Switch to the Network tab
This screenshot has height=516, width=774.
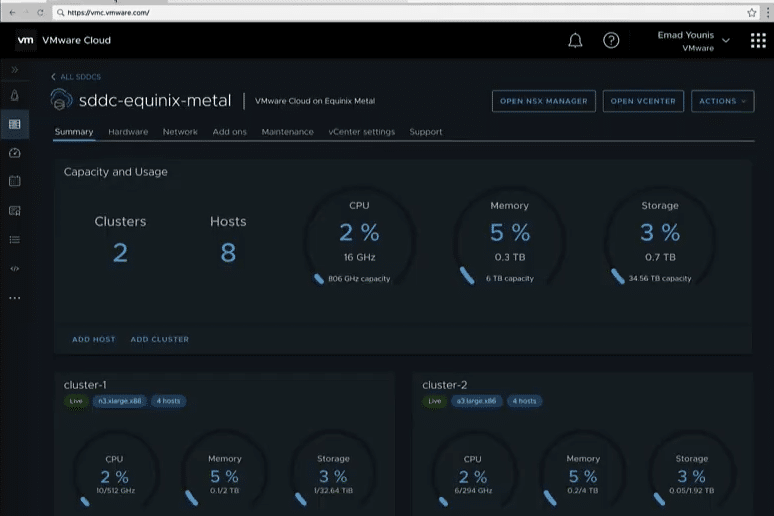tap(180, 132)
